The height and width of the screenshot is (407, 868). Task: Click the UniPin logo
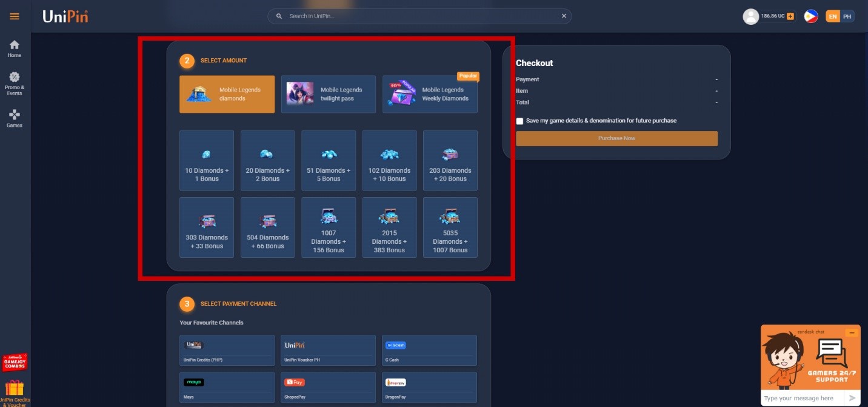[65, 16]
